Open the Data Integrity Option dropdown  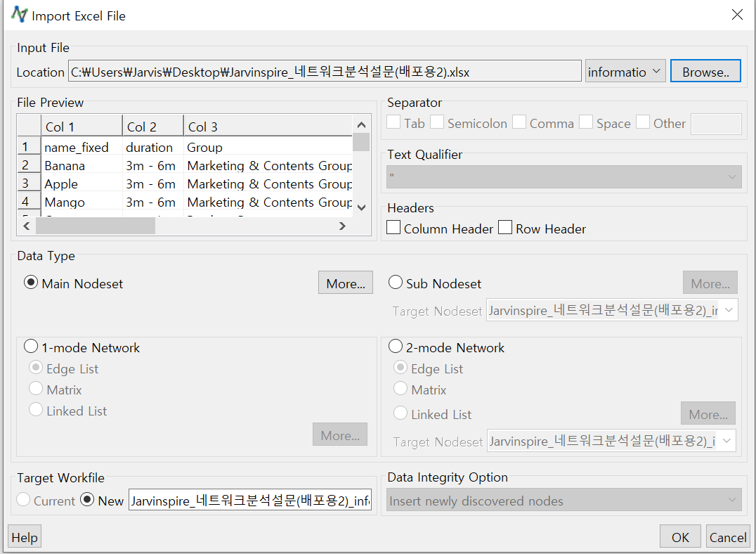[564, 500]
